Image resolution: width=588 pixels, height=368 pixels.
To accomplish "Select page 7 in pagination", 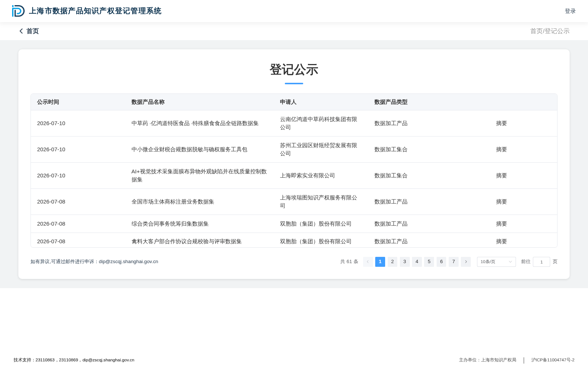I will [x=453, y=262].
